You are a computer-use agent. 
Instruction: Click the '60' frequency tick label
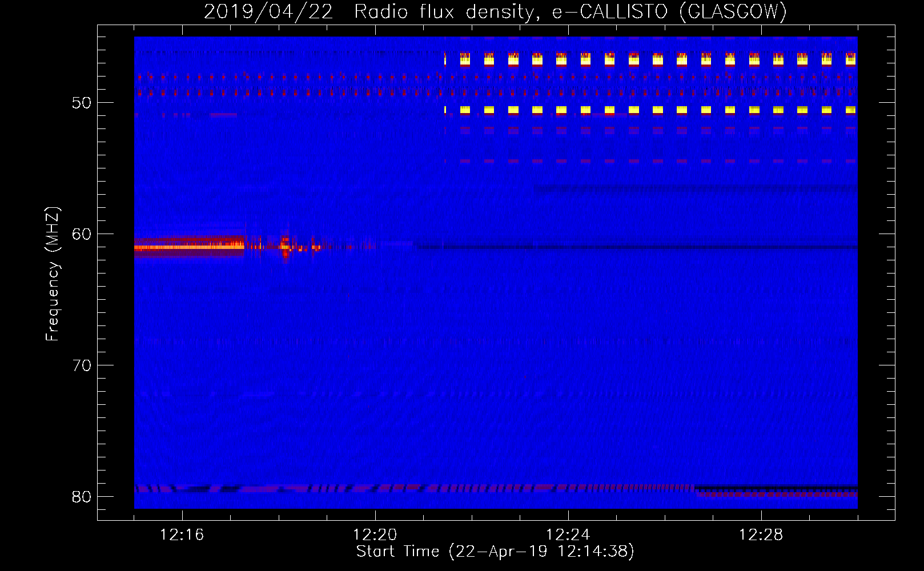tap(82, 234)
